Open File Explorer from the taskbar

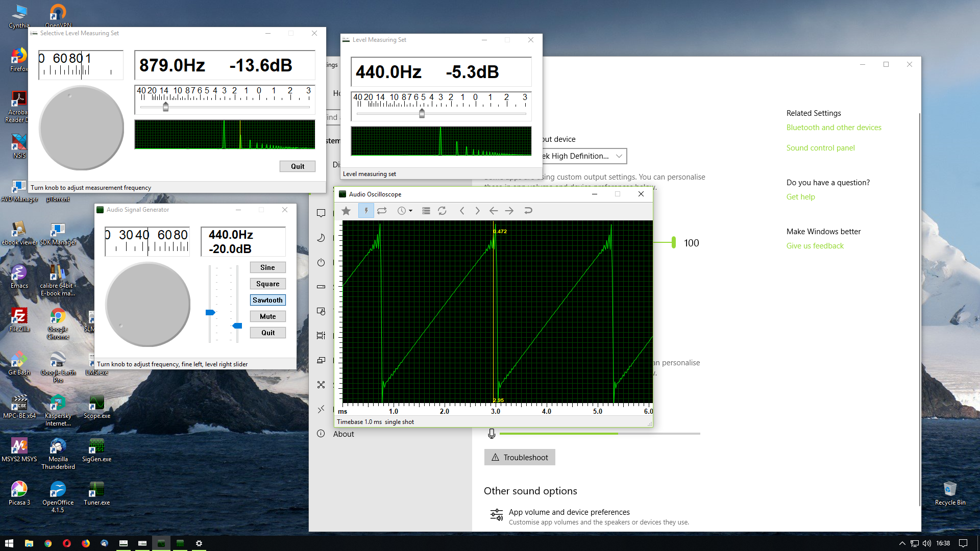coord(29,543)
